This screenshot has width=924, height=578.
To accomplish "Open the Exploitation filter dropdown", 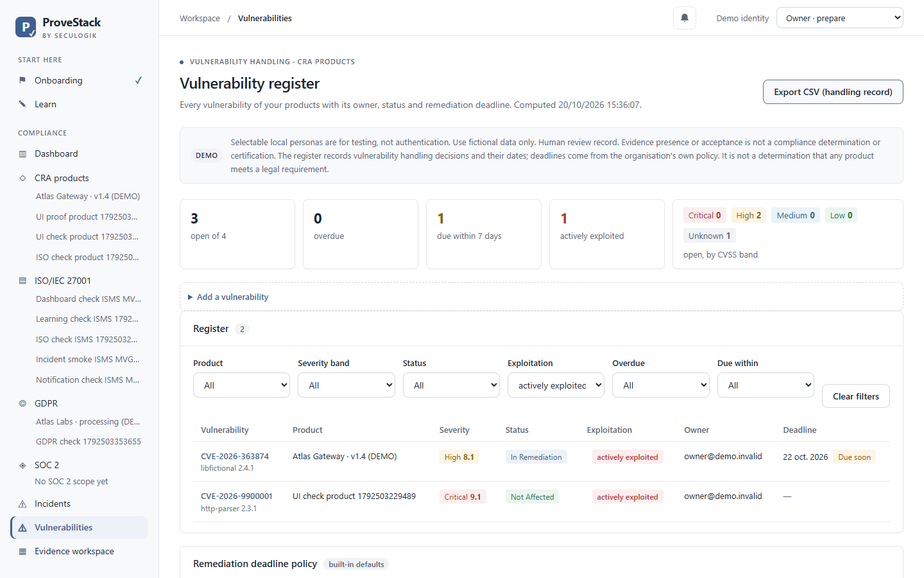I will click(556, 385).
